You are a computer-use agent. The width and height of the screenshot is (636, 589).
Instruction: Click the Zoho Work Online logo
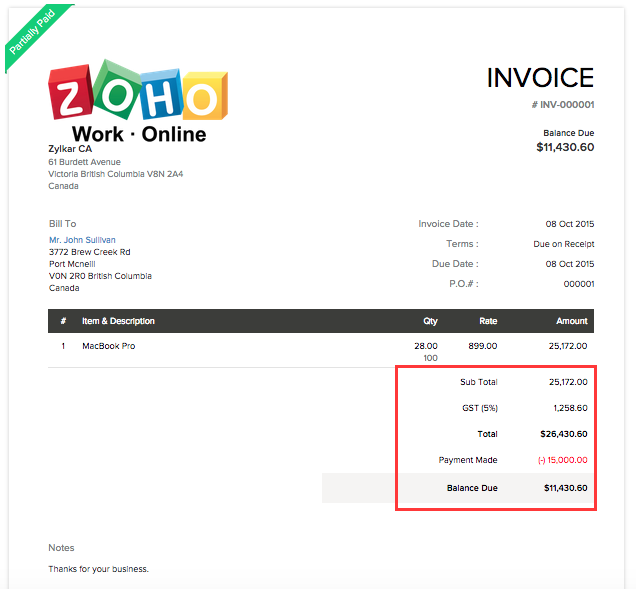point(138,101)
